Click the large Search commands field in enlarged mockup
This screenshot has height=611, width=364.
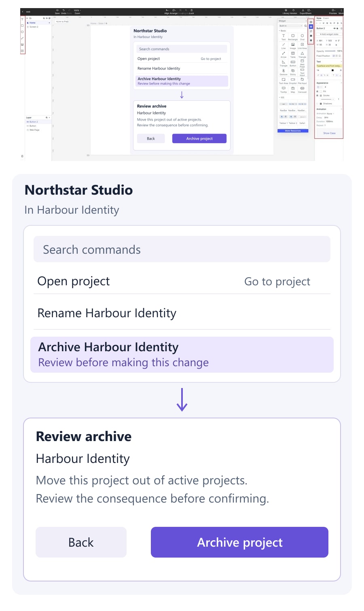coord(182,249)
